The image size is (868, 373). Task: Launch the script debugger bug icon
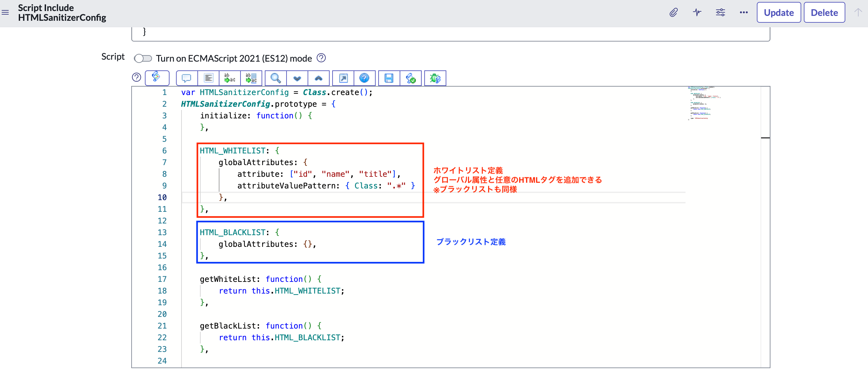tap(435, 78)
